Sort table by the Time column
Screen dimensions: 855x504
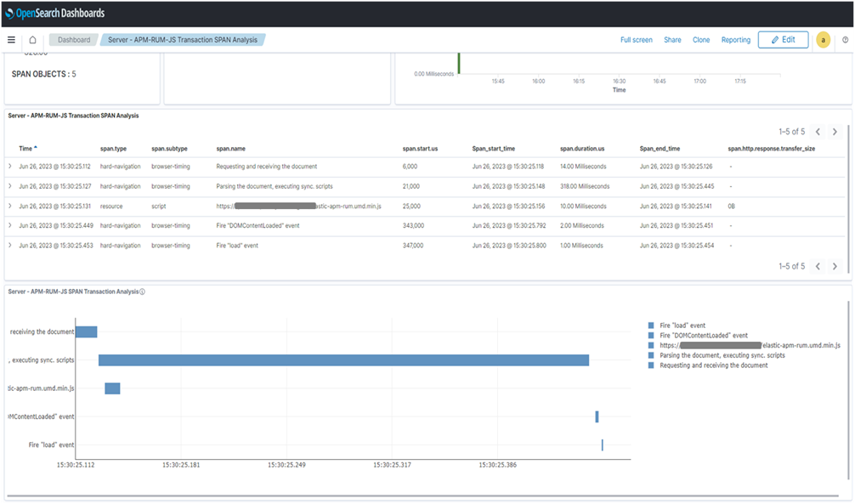[28, 149]
